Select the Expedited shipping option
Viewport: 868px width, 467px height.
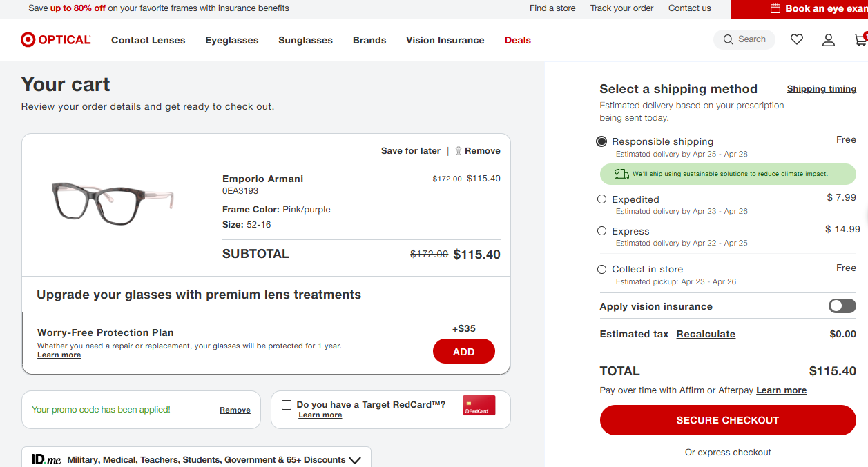coord(602,199)
